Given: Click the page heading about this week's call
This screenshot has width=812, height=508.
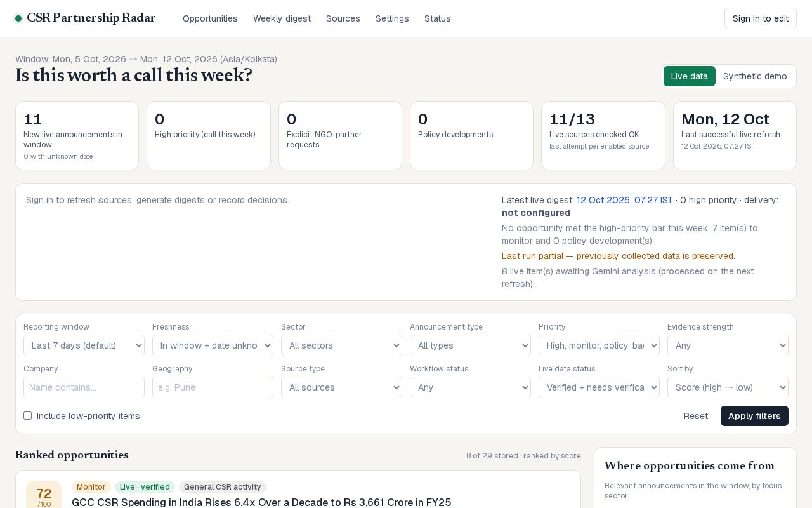Looking at the screenshot, I should point(134,76).
